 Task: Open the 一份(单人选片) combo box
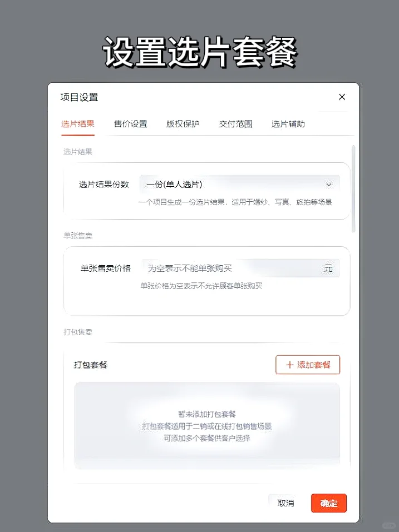pos(240,185)
